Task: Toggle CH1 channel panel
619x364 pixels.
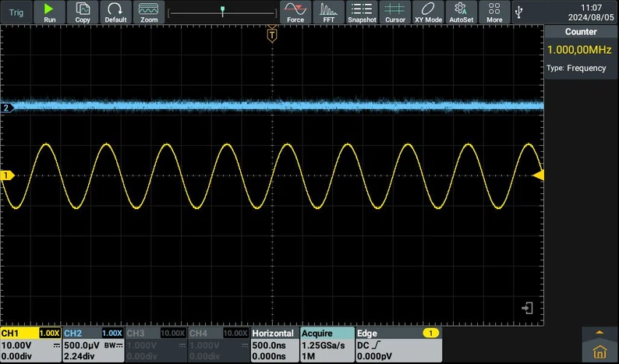Action: [30, 344]
